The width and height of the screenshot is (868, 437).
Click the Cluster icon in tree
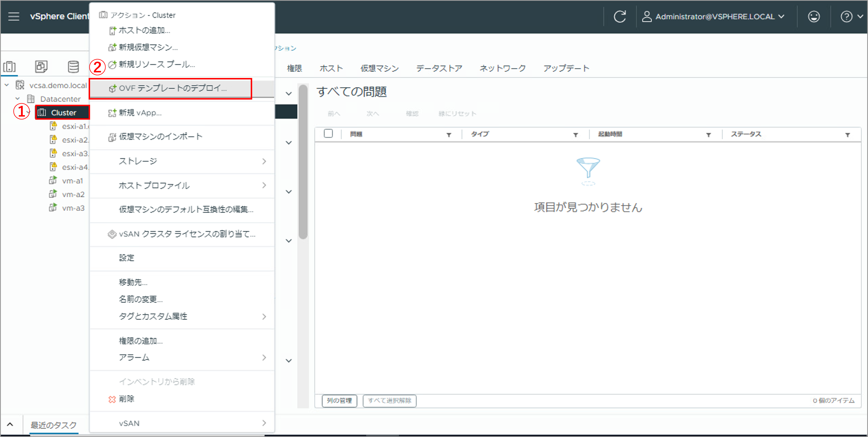[42, 112]
